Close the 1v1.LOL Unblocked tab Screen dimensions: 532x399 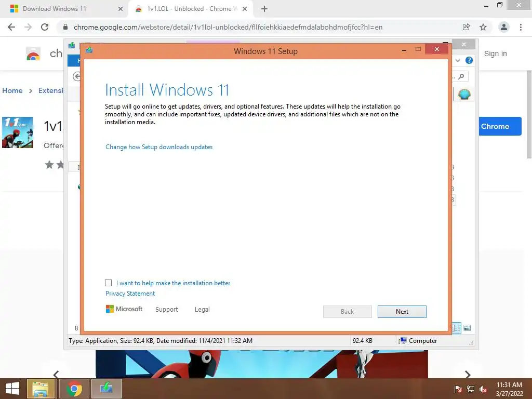[245, 9]
